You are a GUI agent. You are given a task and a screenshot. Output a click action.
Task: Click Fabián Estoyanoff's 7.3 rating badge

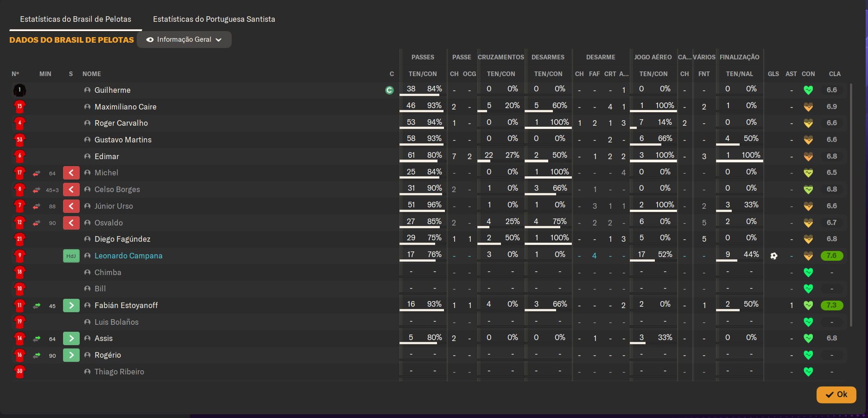[832, 305]
